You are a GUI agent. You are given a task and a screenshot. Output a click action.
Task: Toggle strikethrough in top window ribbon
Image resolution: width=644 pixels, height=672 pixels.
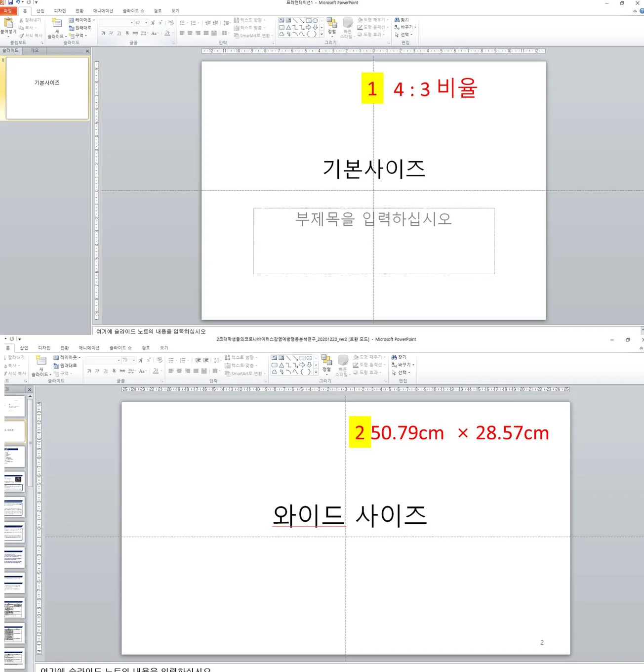(135, 33)
